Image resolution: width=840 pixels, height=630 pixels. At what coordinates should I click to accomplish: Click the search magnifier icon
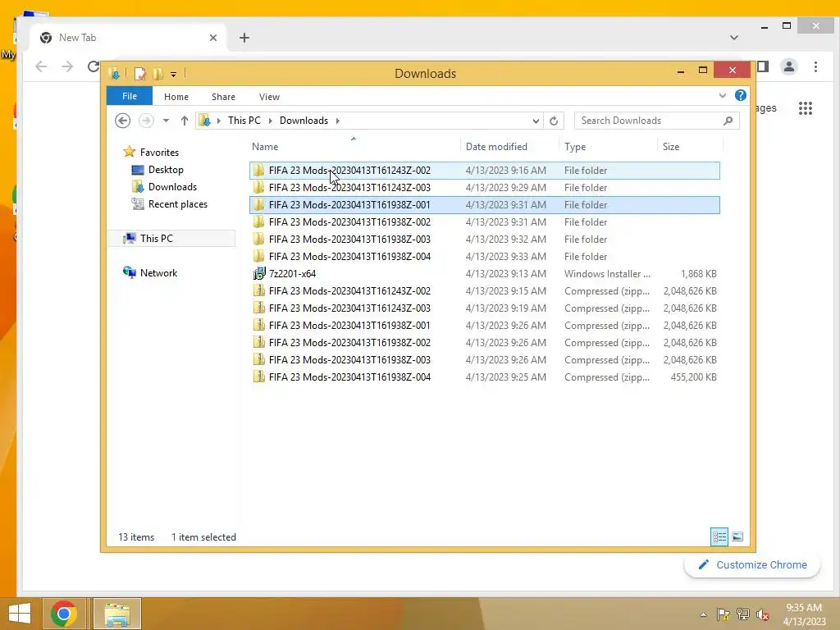(x=728, y=121)
